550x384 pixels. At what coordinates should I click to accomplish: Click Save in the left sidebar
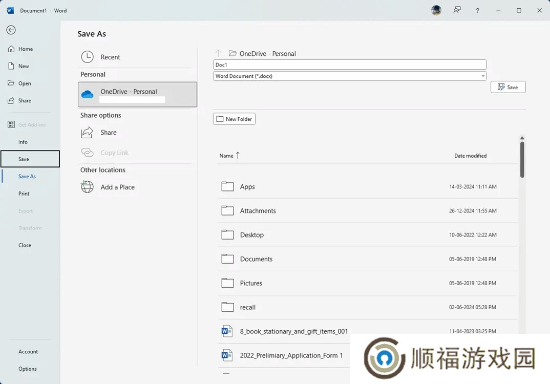point(30,159)
